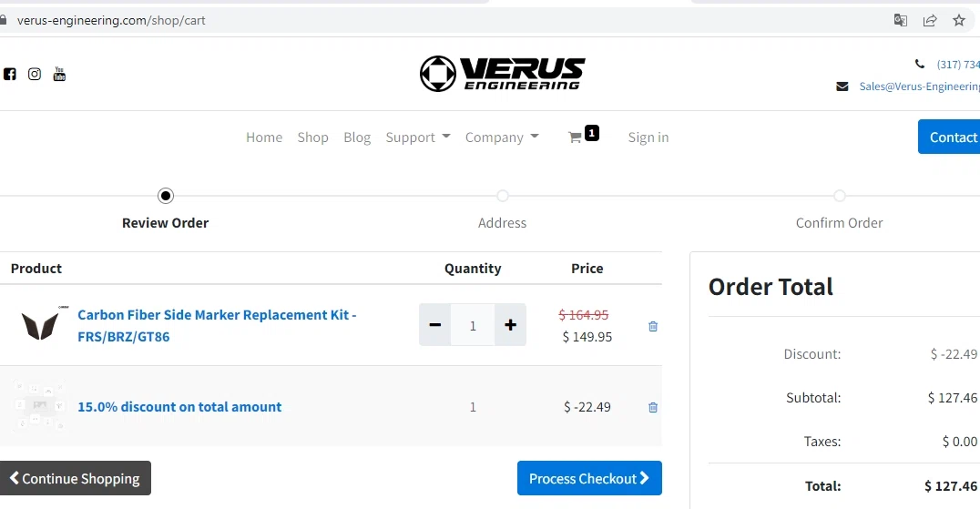Open the browser translate page icon
The height and width of the screenshot is (509, 980).
tap(901, 21)
